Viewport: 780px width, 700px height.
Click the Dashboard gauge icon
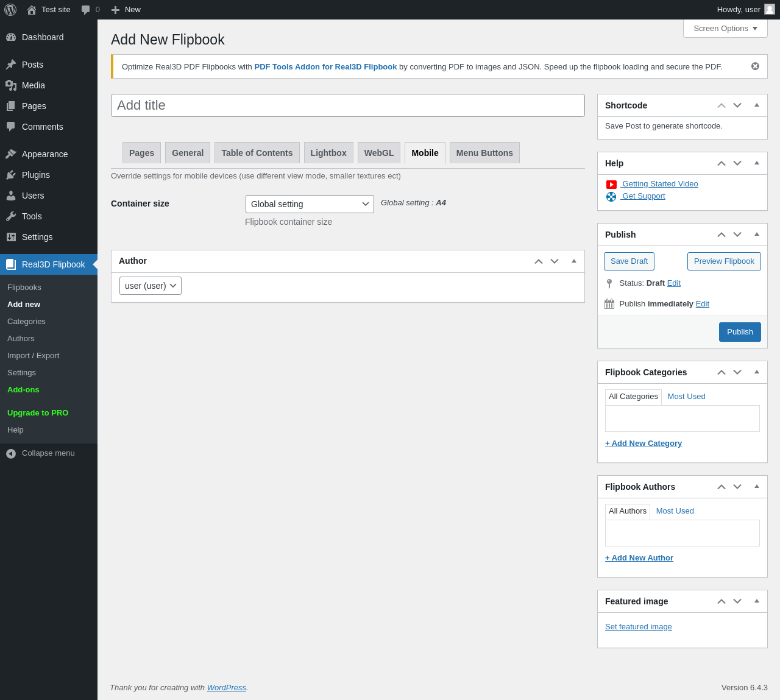coord(11,37)
